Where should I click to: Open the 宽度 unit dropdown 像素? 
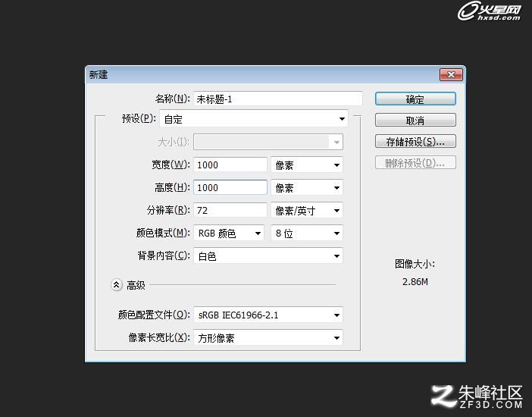[307, 165]
